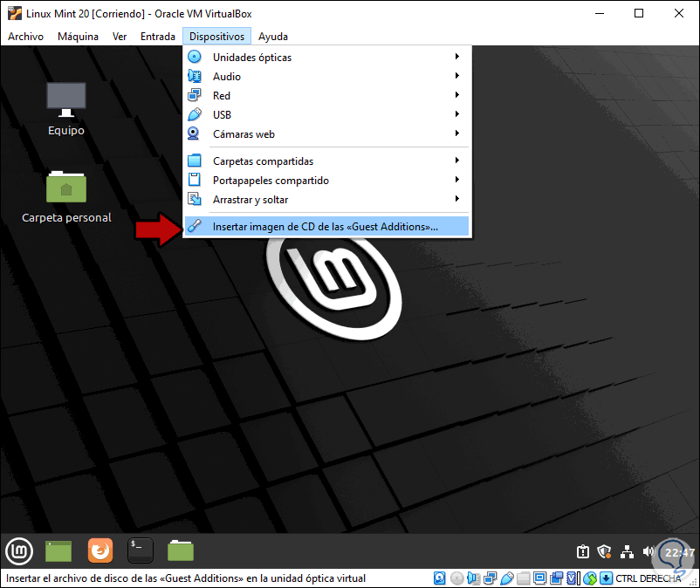This screenshot has height=588, width=700.
Task: Click the network connection tray icon
Action: (x=627, y=552)
